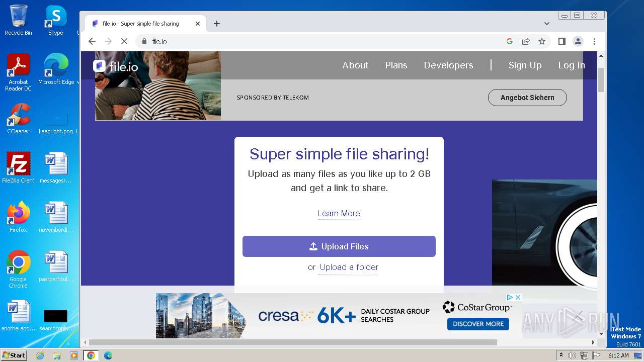Open the Chrome three-dot menu
The height and width of the screenshot is (362, 644).
click(594, 41)
